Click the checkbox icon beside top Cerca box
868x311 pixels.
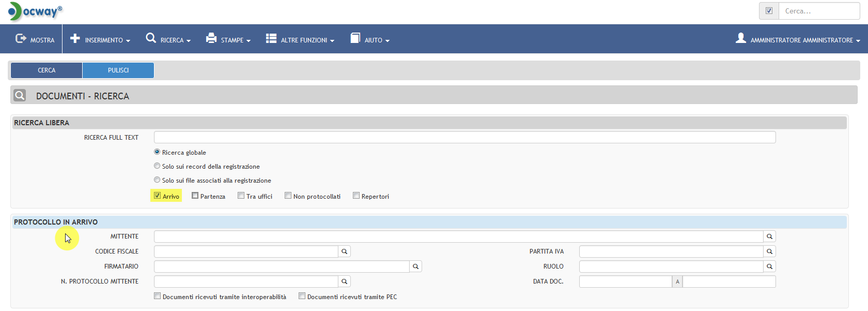point(769,11)
